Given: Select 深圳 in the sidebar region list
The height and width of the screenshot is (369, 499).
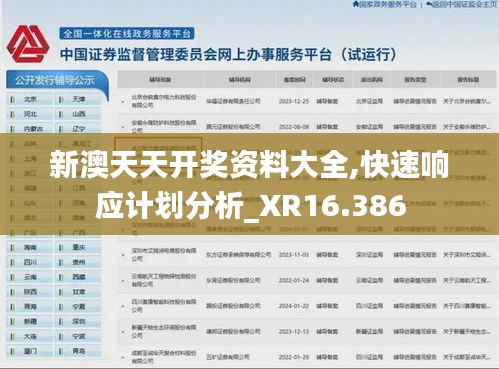Looking at the screenshot, I should pyautogui.click(x=79, y=322).
